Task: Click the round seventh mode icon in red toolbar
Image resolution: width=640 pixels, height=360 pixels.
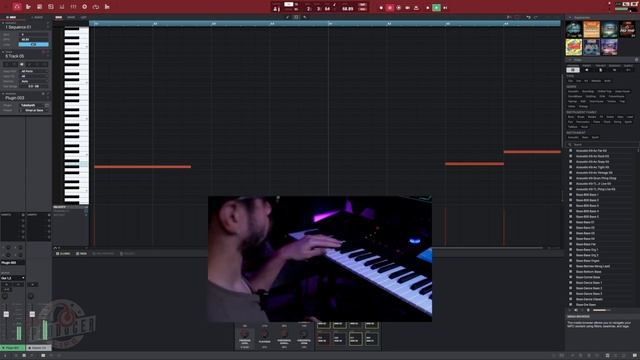Action: pos(84,7)
